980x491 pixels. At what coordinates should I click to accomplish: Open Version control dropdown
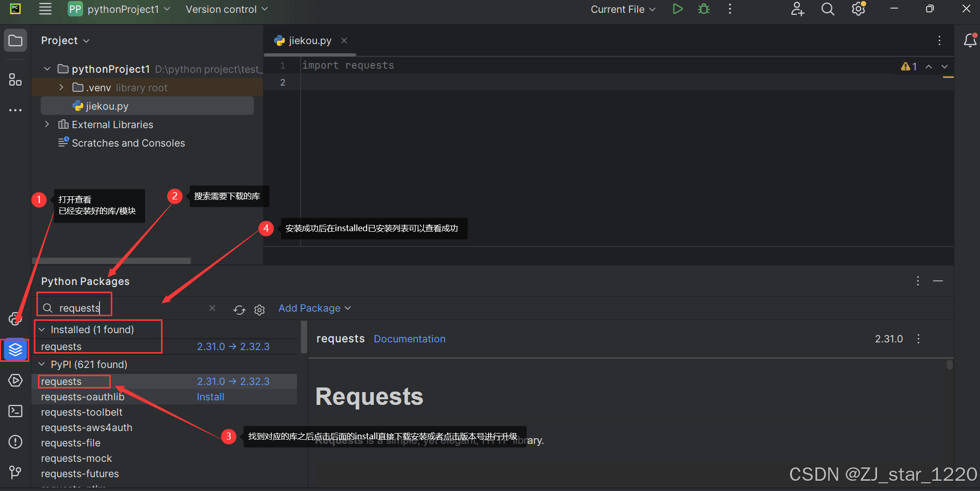tap(227, 9)
